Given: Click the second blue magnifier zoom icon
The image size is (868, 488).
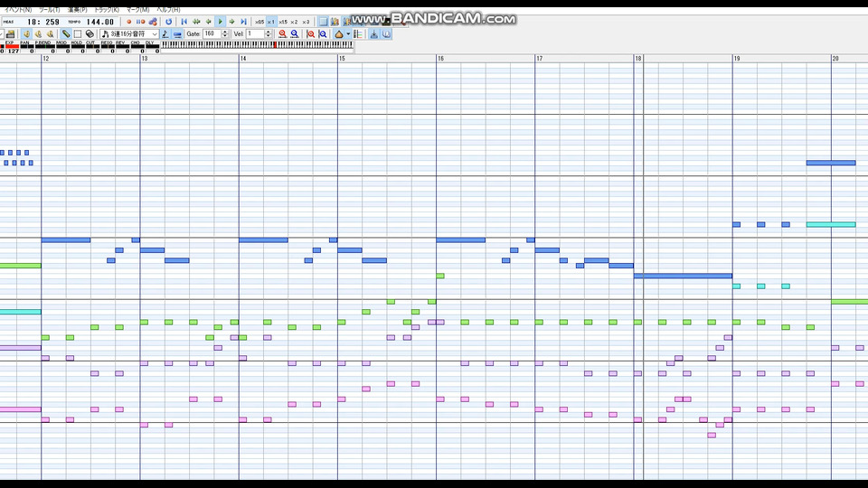Looking at the screenshot, I should 323,33.
